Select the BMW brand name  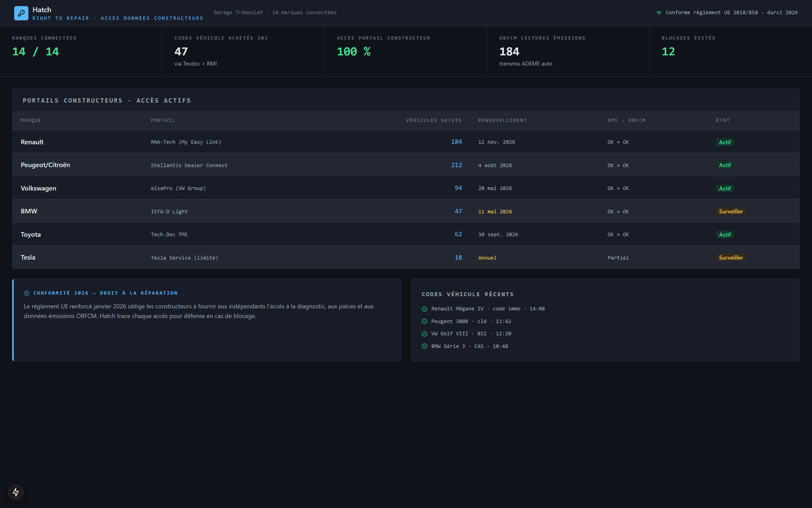coord(29,211)
